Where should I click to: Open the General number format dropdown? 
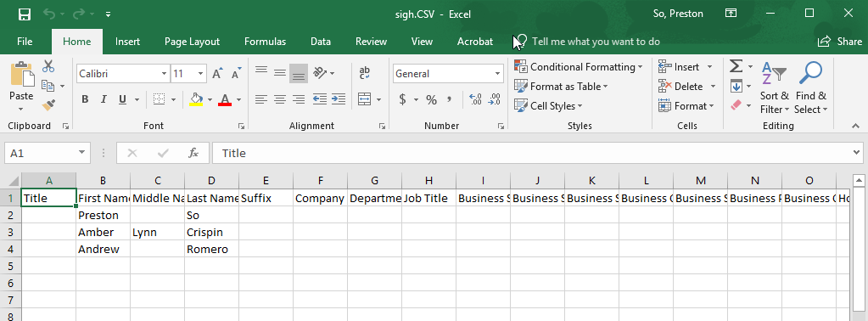pyautogui.click(x=497, y=73)
